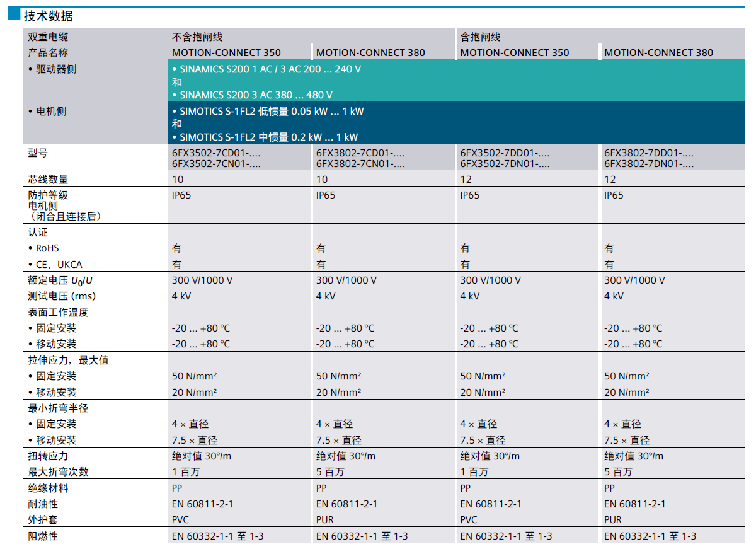Click the teal SINAMICS S200 200...240 V line
This screenshot has width=756, height=549.
(x=266, y=69)
